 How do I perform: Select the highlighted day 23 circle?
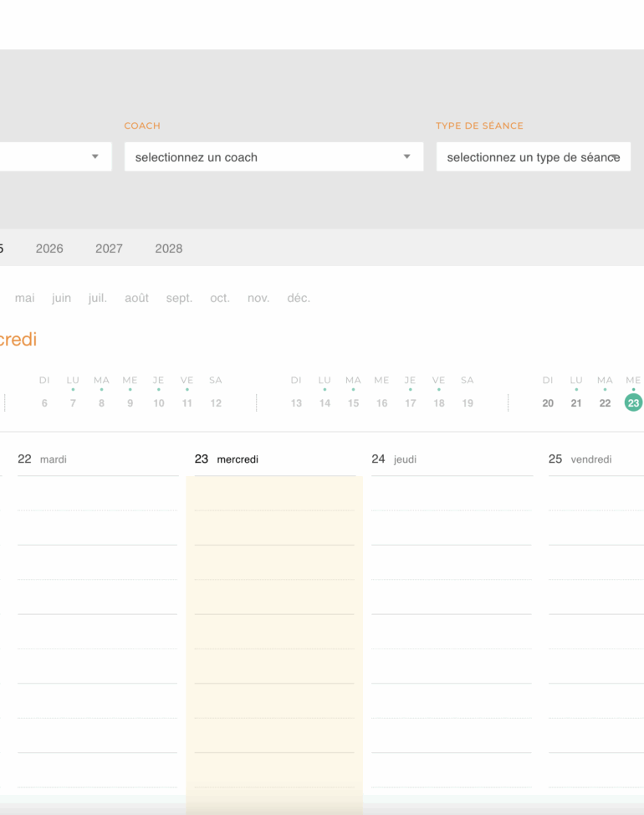633,402
